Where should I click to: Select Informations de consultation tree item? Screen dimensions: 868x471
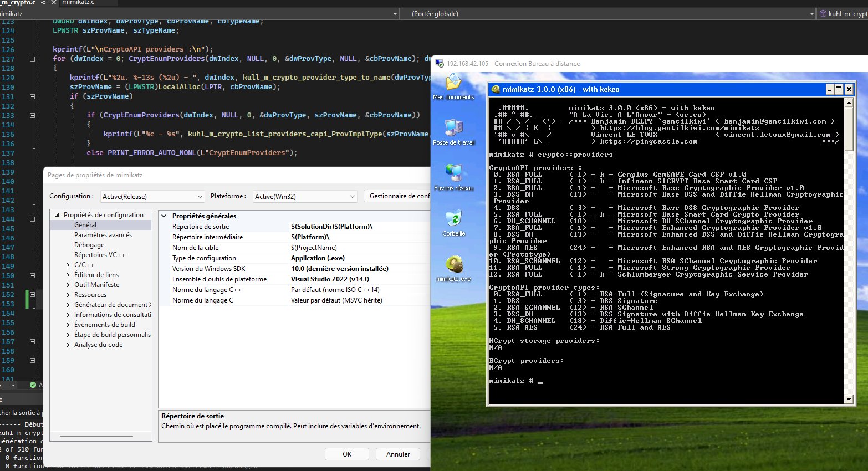pos(113,315)
